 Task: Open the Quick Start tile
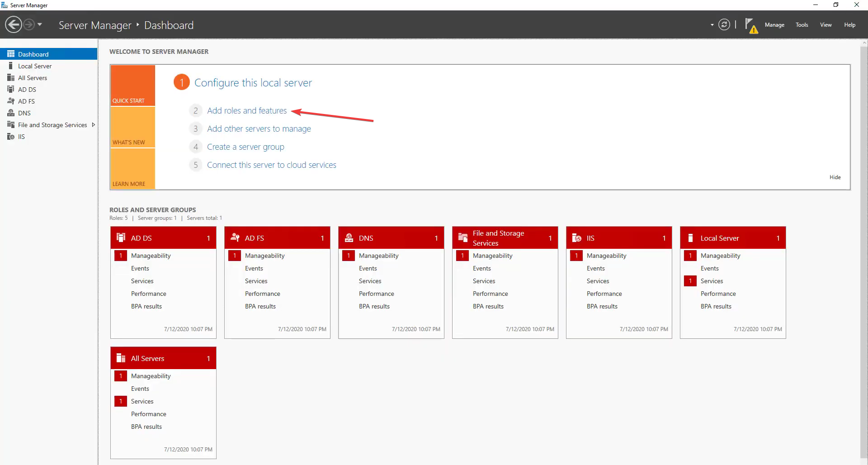click(x=133, y=85)
